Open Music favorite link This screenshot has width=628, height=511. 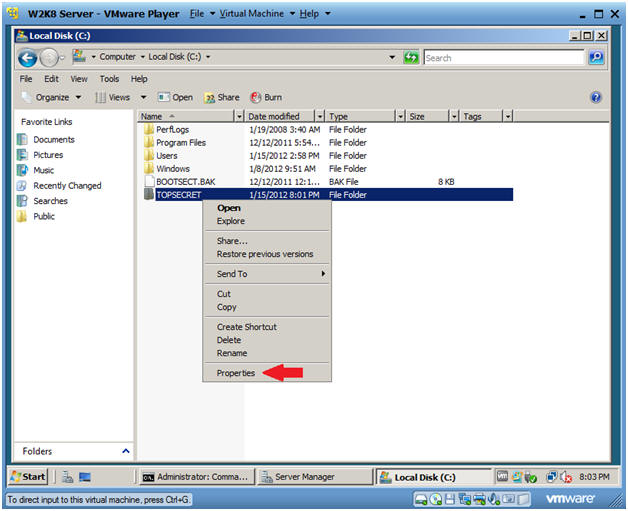pos(36,170)
